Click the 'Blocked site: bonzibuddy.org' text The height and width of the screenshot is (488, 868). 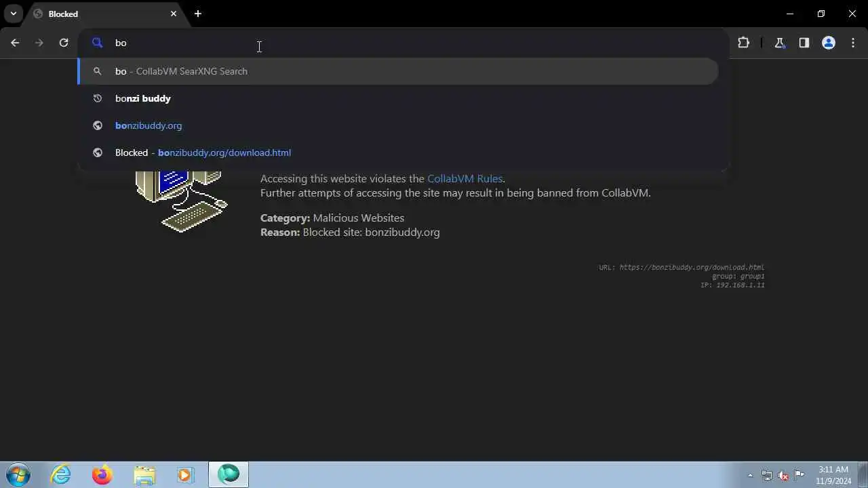371,232
